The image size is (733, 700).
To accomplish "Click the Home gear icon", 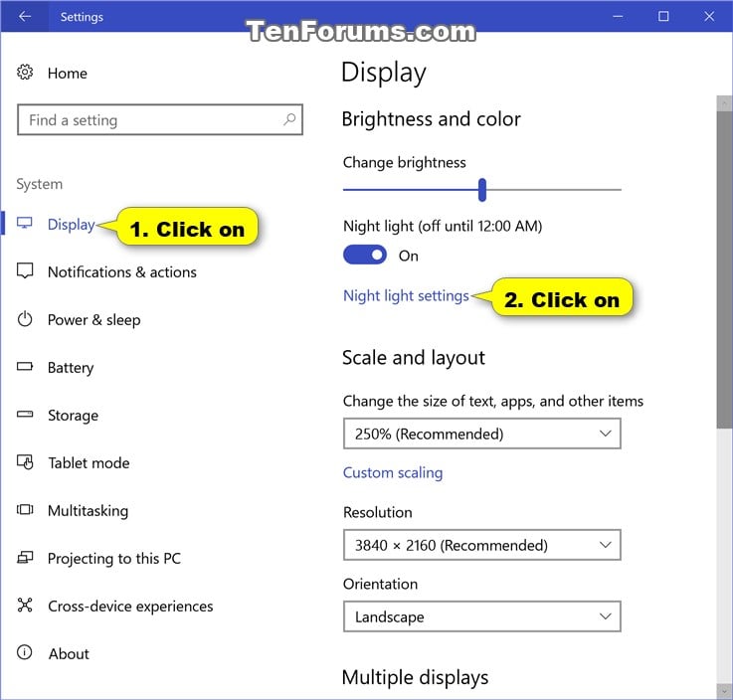I will (x=25, y=72).
